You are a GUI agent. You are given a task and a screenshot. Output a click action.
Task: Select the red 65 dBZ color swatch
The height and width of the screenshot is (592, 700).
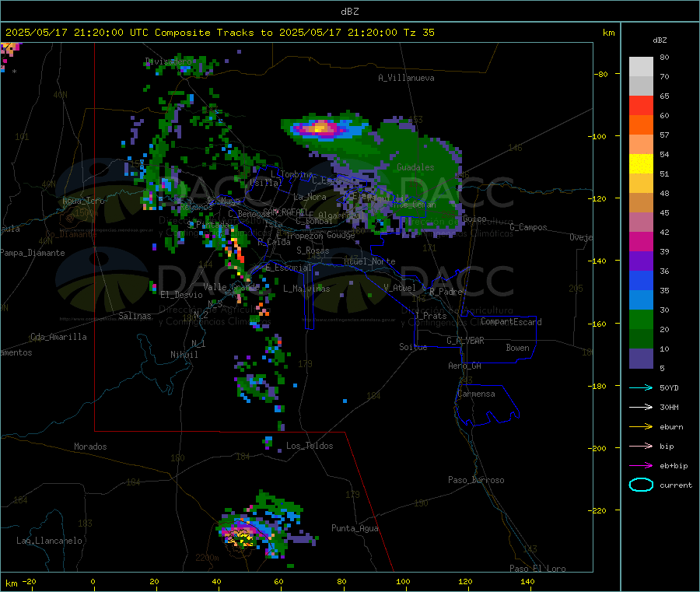click(641, 105)
